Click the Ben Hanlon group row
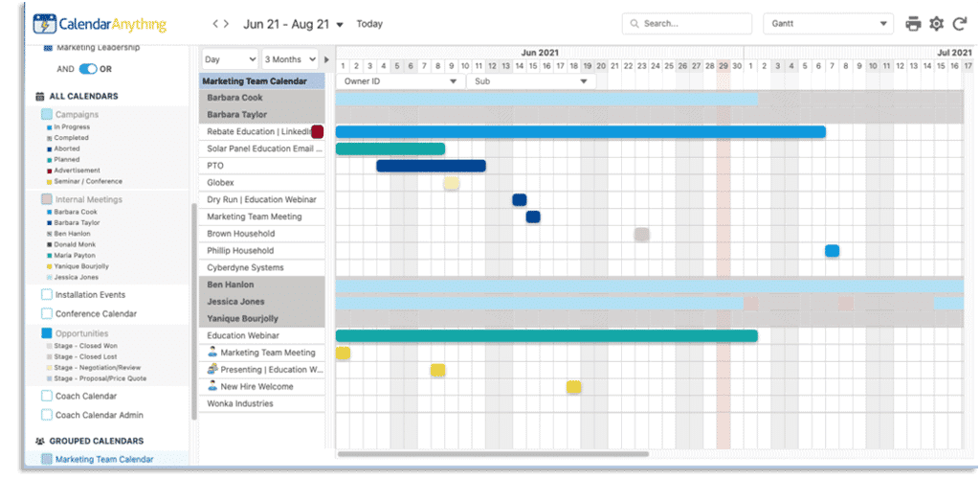Screen dimensions: 980x479 point(262,285)
